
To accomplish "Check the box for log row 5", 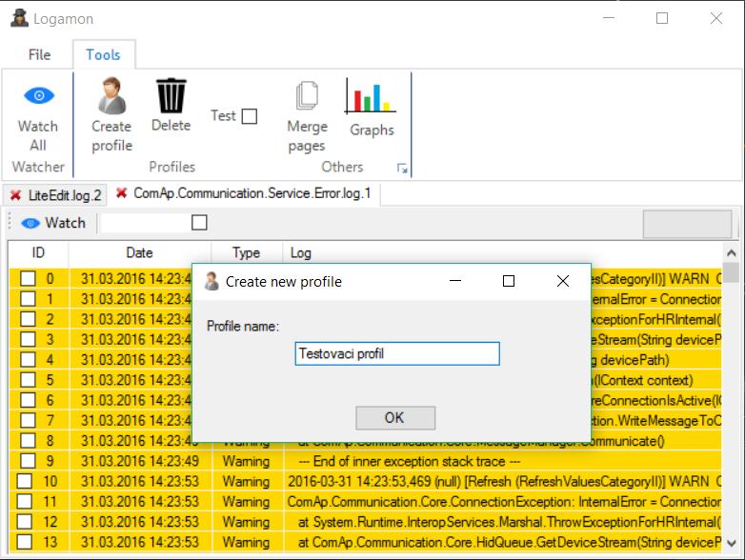I will point(28,379).
